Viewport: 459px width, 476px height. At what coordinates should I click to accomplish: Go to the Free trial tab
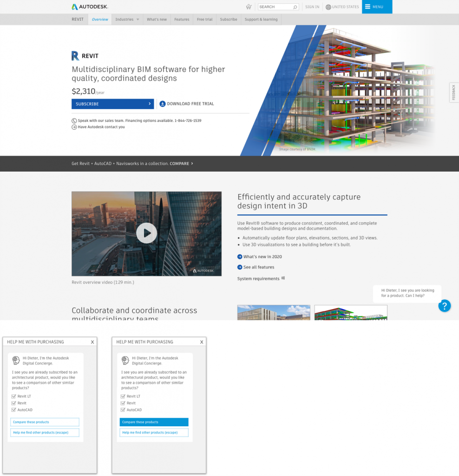tap(205, 20)
